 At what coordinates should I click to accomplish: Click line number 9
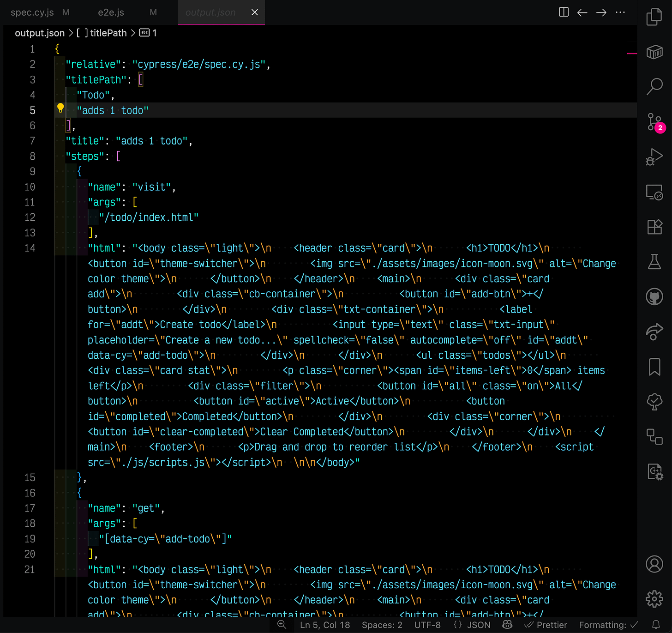[32, 171]
